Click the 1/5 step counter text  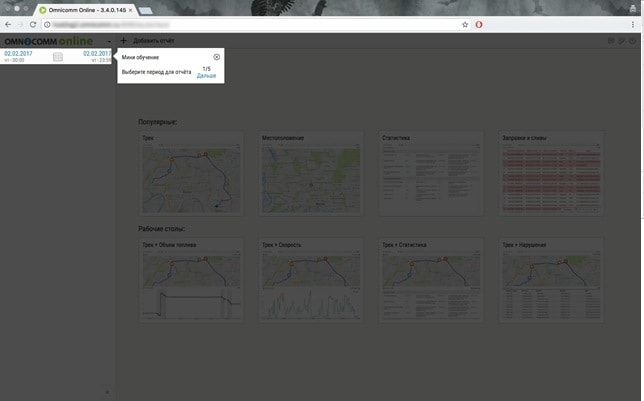click(207, 69)
